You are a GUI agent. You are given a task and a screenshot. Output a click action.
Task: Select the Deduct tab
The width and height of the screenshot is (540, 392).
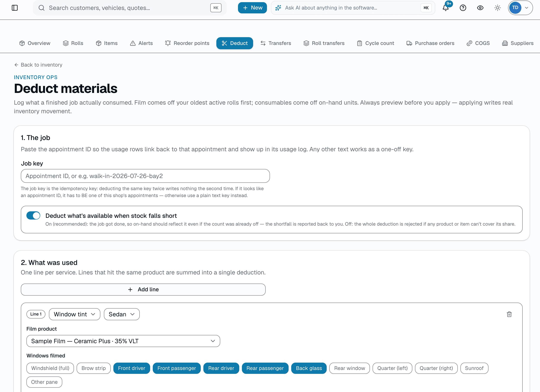[x=235, y=43]
